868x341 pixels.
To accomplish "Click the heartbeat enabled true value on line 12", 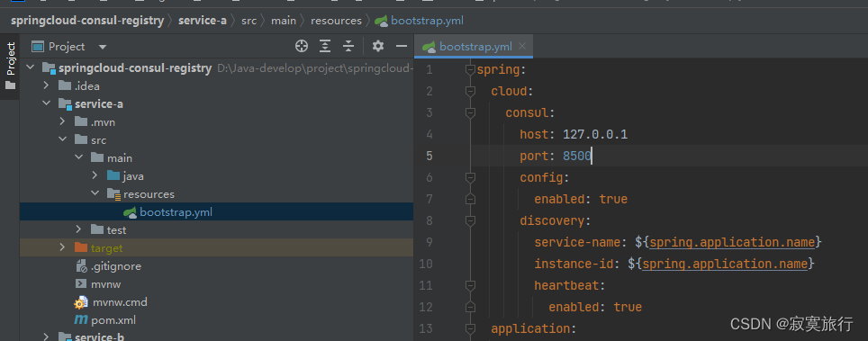I will coord(628,307).
